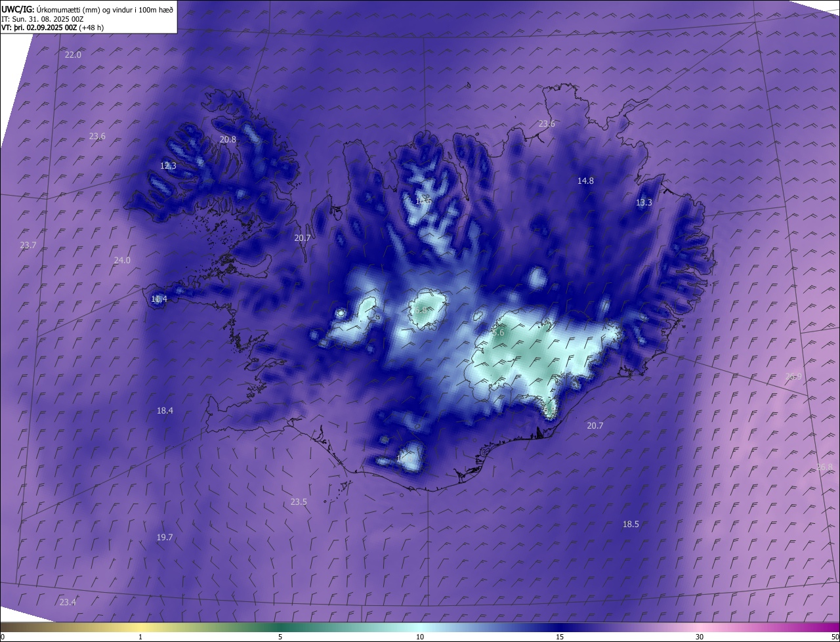This screenshot has height=642, width=840.
Task: Click the 14.8 value label
Action: click(585, 181)
